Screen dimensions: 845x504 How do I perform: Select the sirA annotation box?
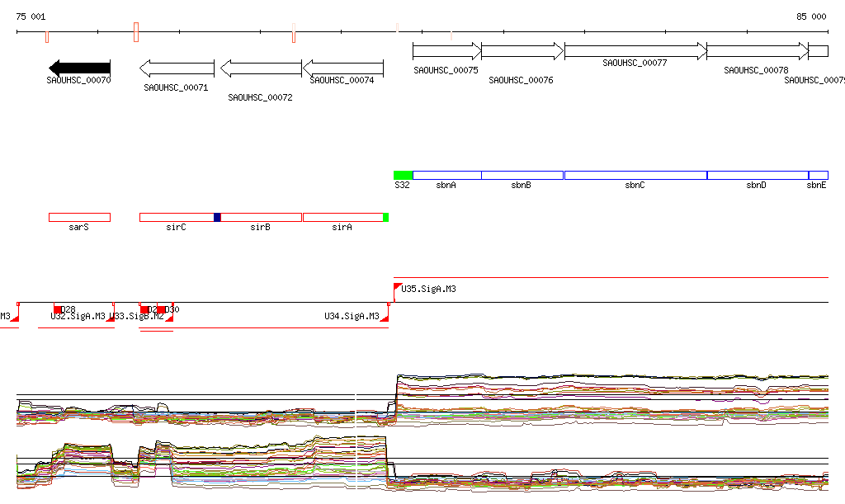[342, 217]
